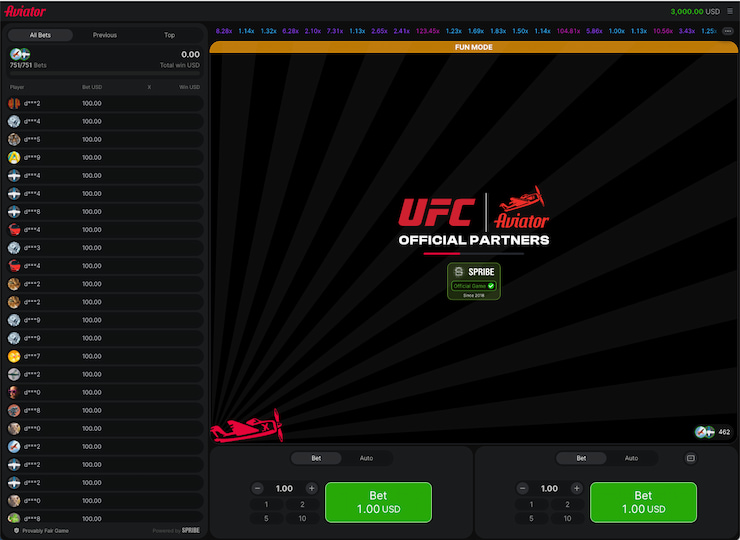
Task: Choose quick amount 5 in first bet panel
Action: 266,518
